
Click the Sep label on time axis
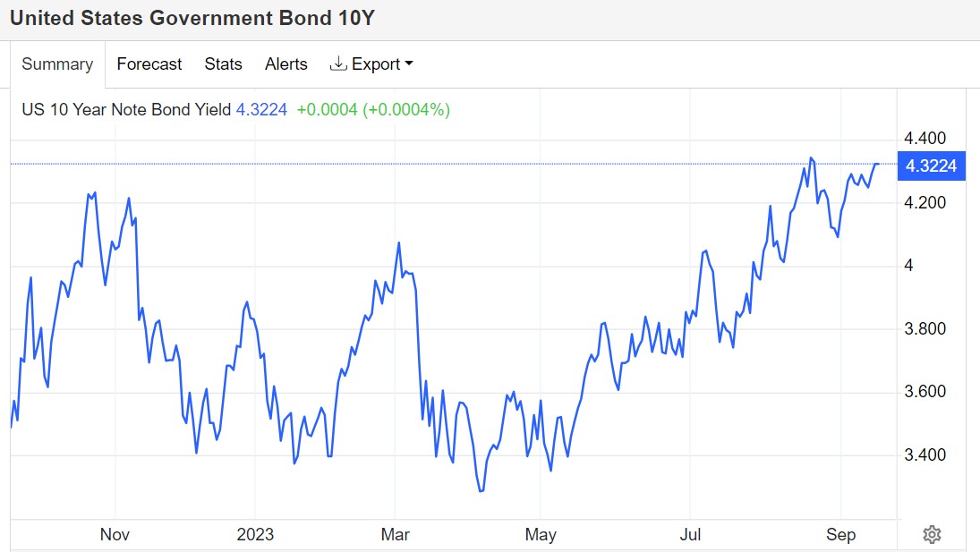pyautogui.click(x=840, y=534)
